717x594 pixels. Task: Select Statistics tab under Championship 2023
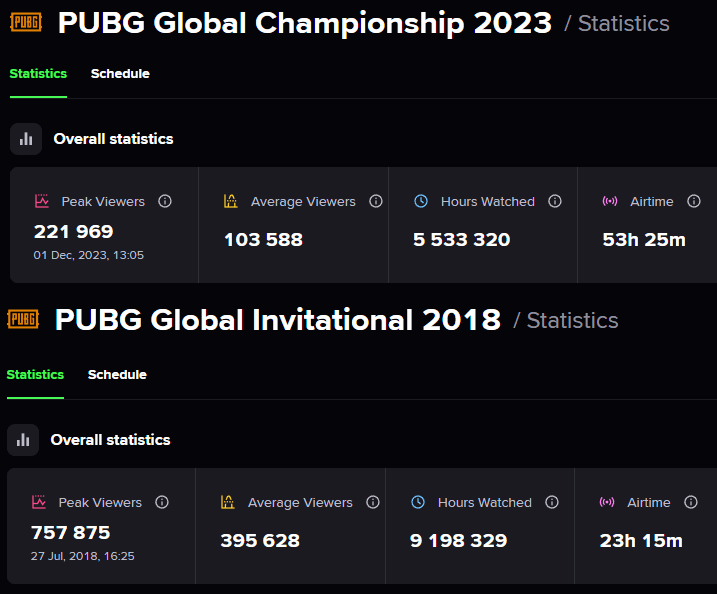click(38, 74)
